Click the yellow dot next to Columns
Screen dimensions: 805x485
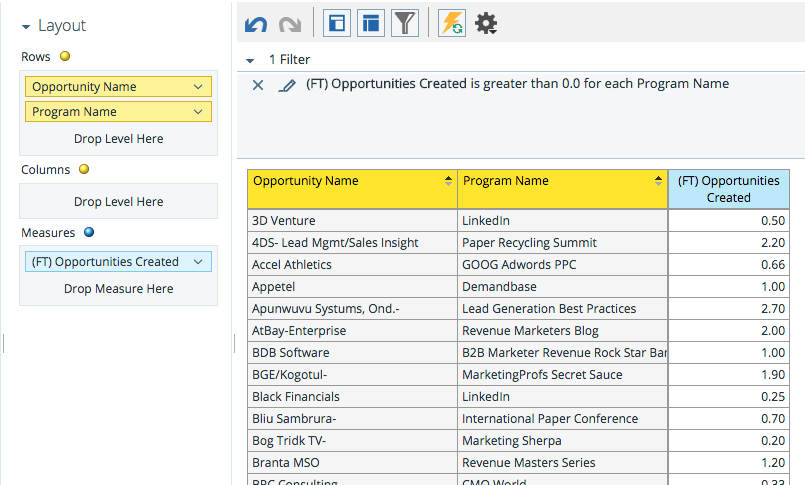[84, 170]
